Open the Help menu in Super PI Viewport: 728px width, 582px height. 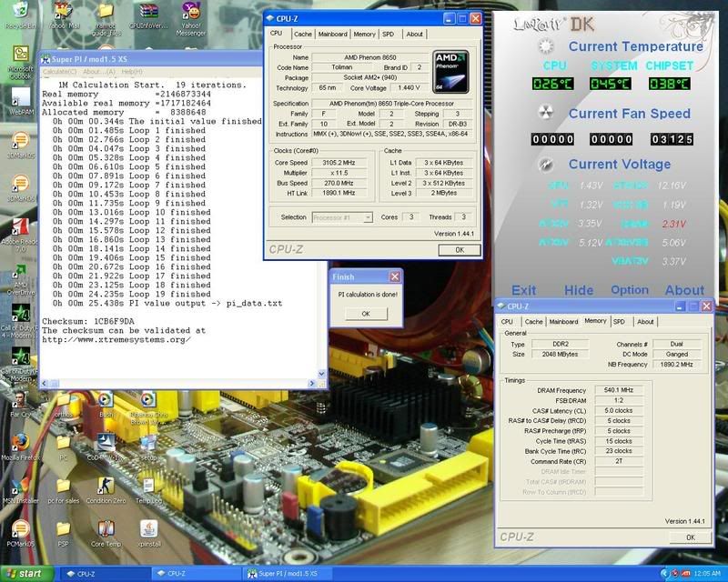pyautogui.click(x=132, y=71)
